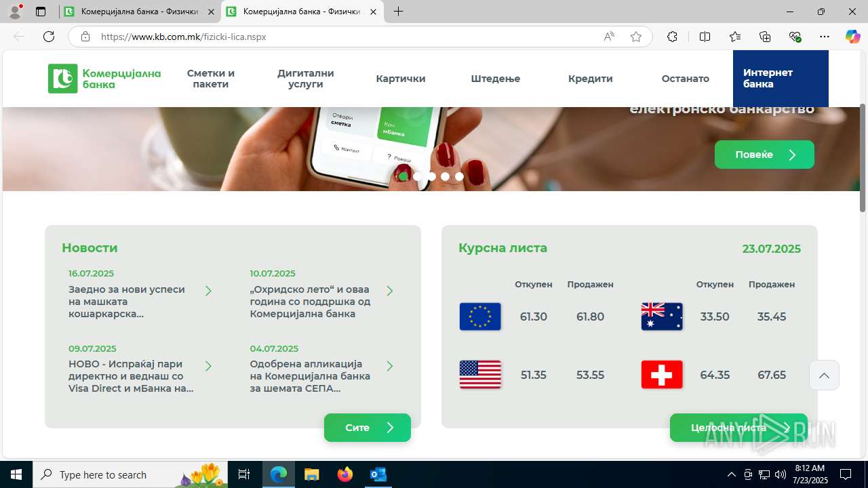
Task: Click the Read aloud icon
Action: pyautogui.click(x=609, y=37)
